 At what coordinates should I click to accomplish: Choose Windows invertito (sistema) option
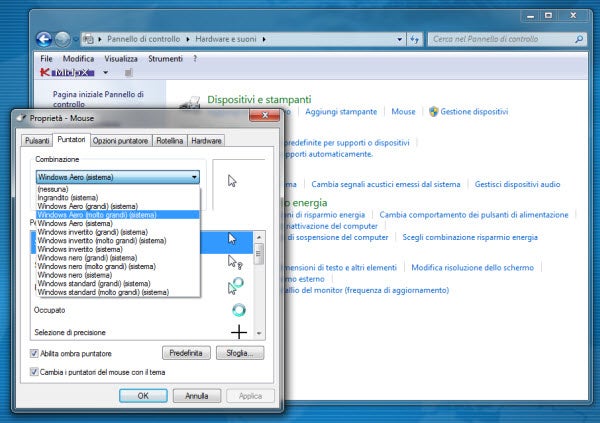pyautogui.click(x=118, y=249)
